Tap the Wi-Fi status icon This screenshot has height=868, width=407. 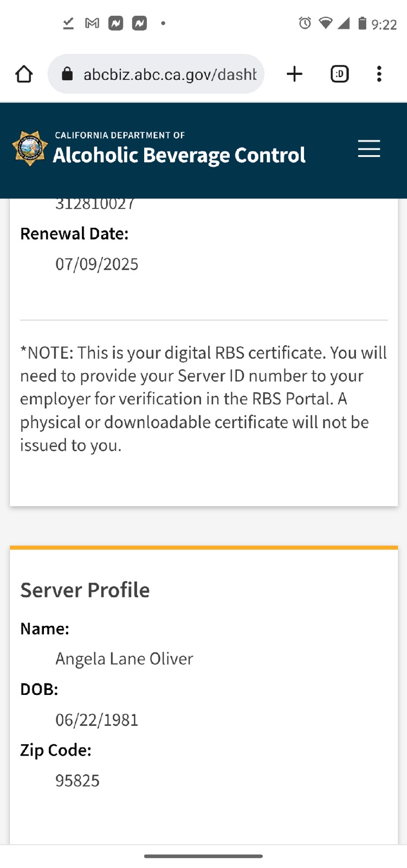click(x=325, y=23)
